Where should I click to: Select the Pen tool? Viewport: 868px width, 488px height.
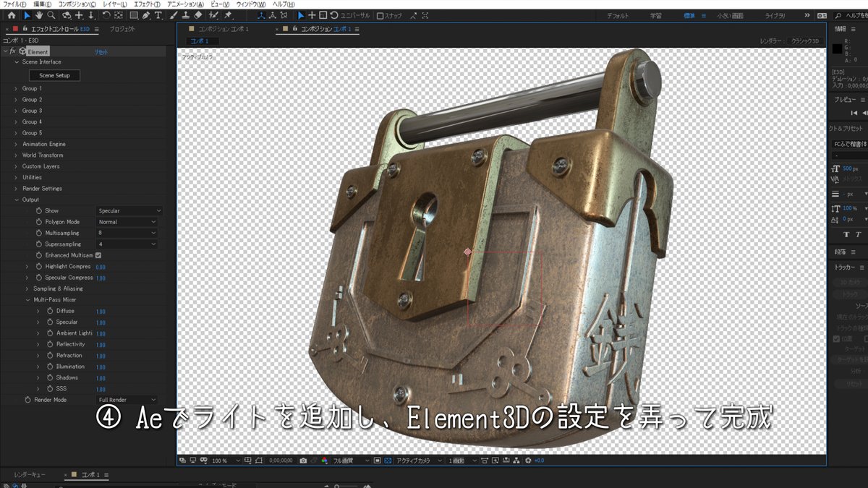click(x=146, y=14)
